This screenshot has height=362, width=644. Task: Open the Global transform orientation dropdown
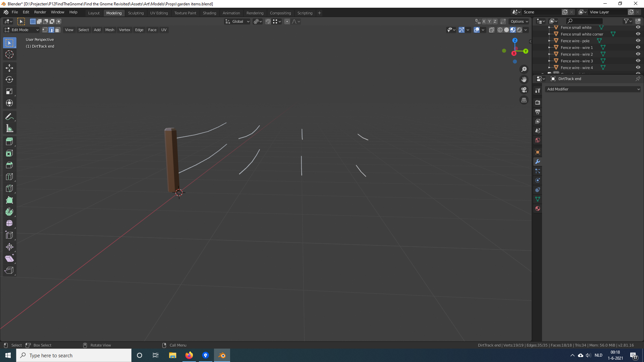tap(237, 21)
